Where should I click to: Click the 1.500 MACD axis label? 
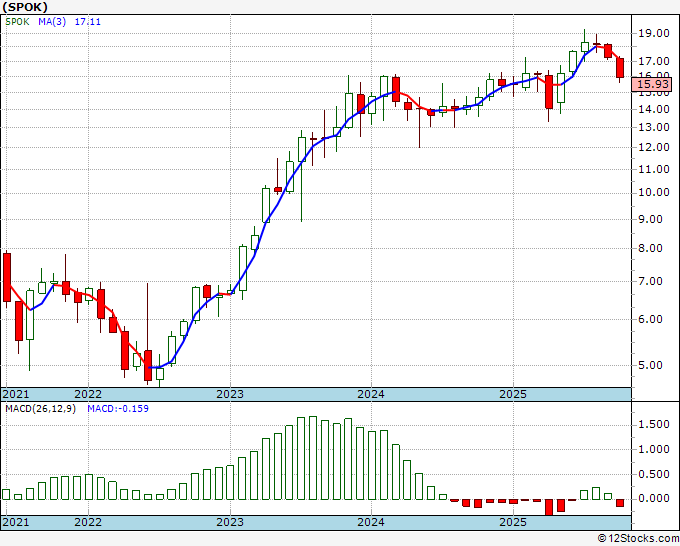[x=654, y=424]
